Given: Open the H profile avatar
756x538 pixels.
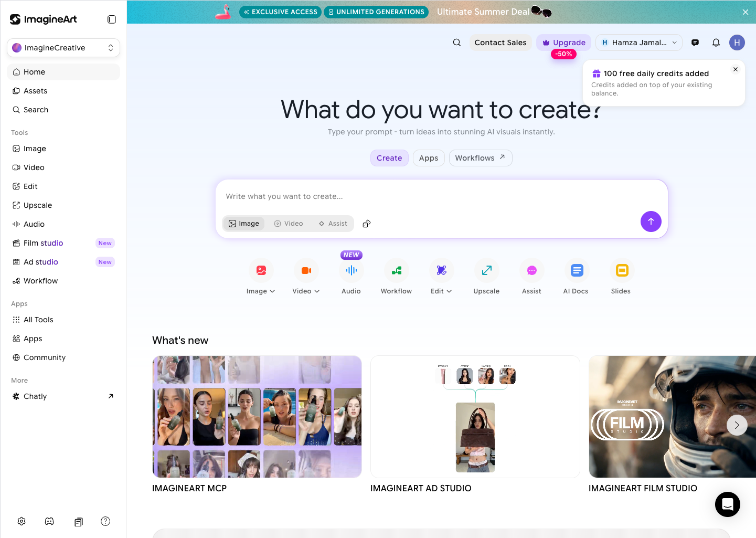Looking at the screenshot, I should 737,43.
